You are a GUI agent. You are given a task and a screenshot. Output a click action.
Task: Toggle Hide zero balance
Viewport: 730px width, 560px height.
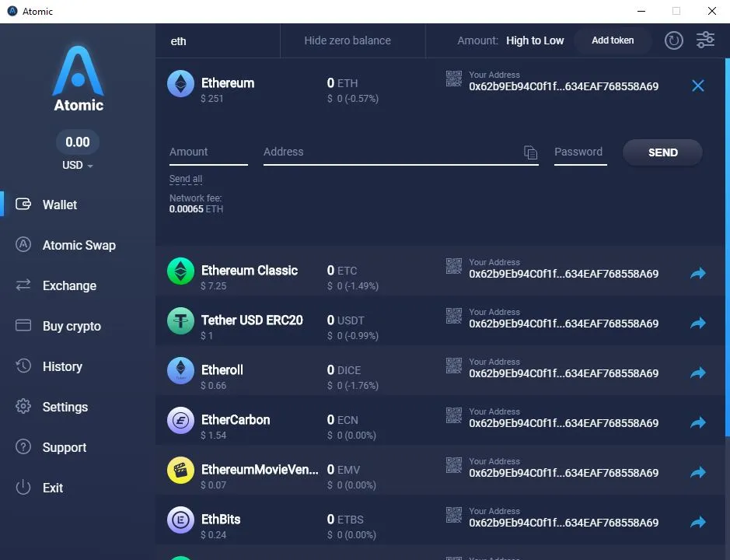[x=348, y=40]
